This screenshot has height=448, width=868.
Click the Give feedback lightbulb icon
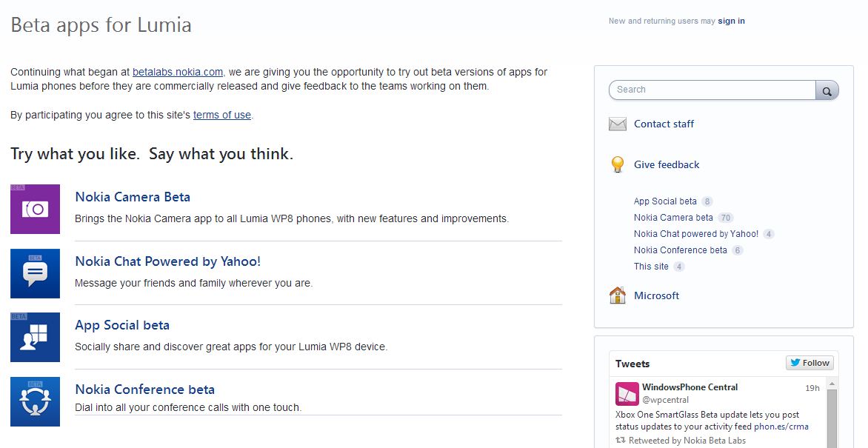617,164
